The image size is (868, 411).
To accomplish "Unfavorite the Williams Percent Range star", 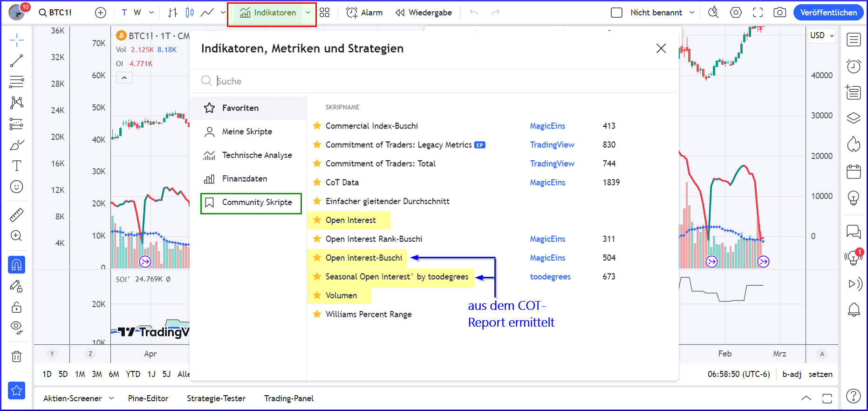I will 317,314.
